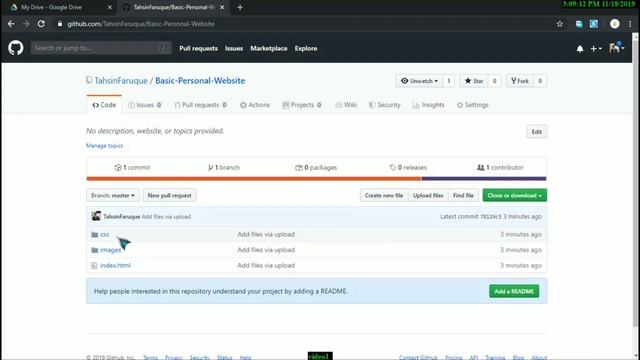640x360 pixels.
Task: Click Add a README button
Action: [x=514, y=291]
